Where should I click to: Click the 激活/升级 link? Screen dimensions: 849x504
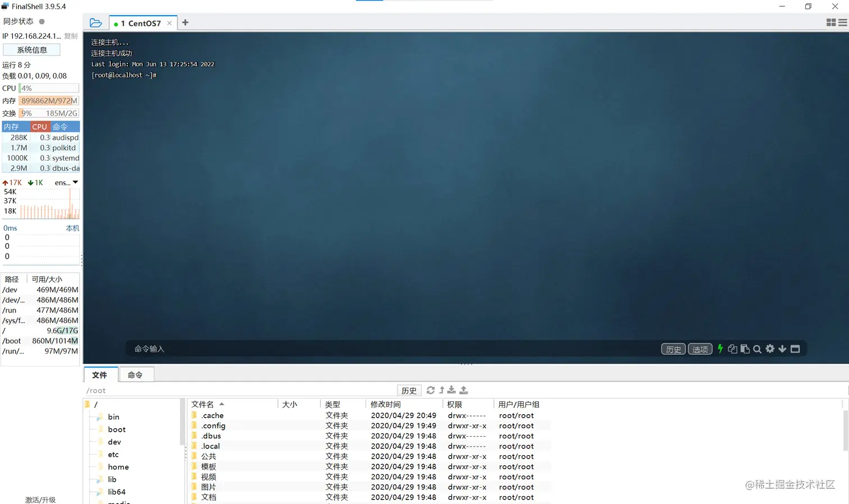(40, 500)
